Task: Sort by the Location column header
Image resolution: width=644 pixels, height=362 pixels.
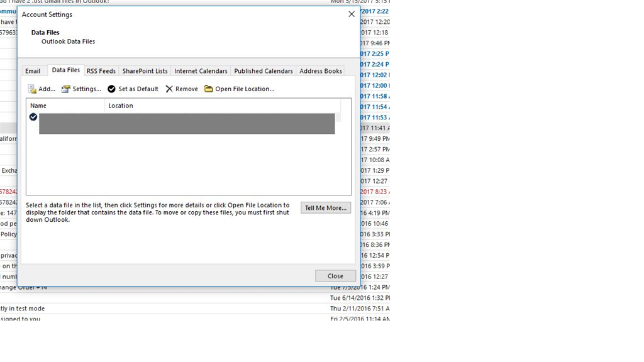Action: (x=223, y=106)
